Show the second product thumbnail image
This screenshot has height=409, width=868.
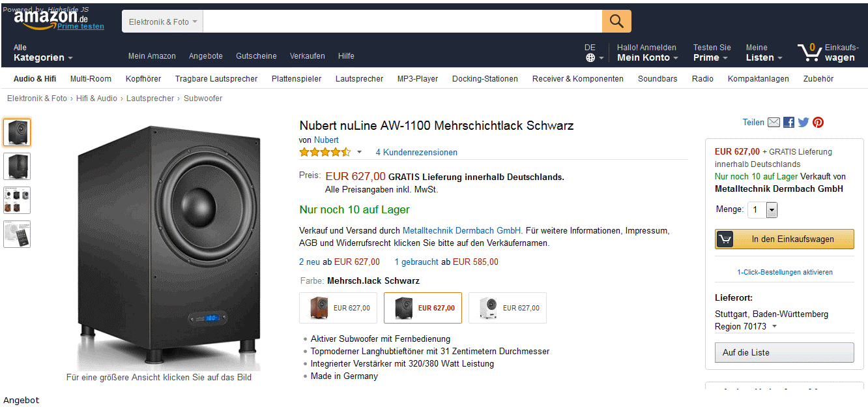coord(17,166)
